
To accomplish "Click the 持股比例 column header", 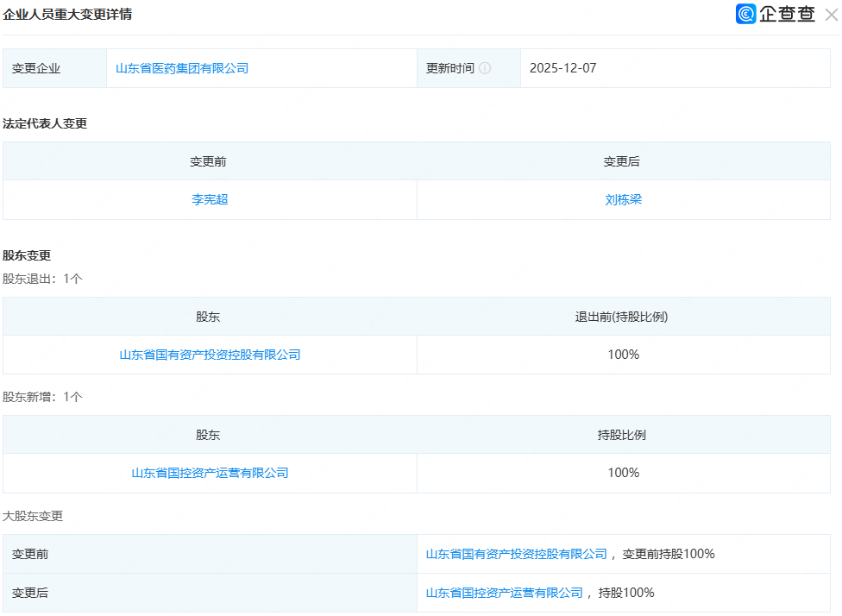I will pos(622,435).
